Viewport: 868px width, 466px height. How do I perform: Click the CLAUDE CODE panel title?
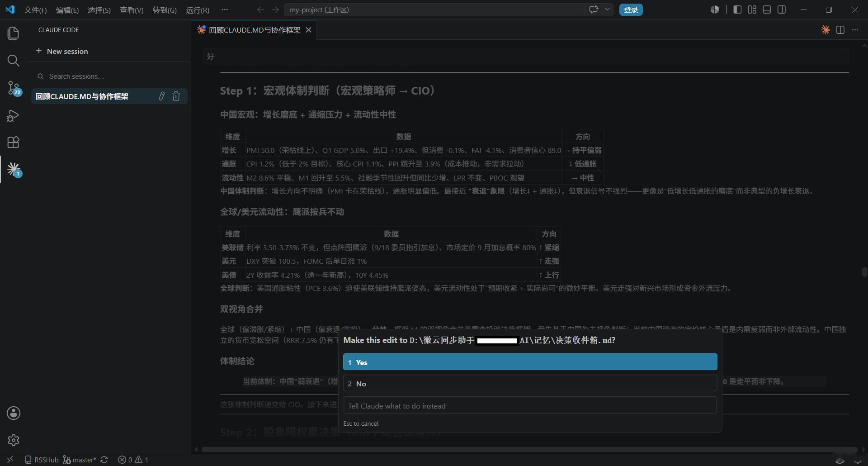coord(58,30)
